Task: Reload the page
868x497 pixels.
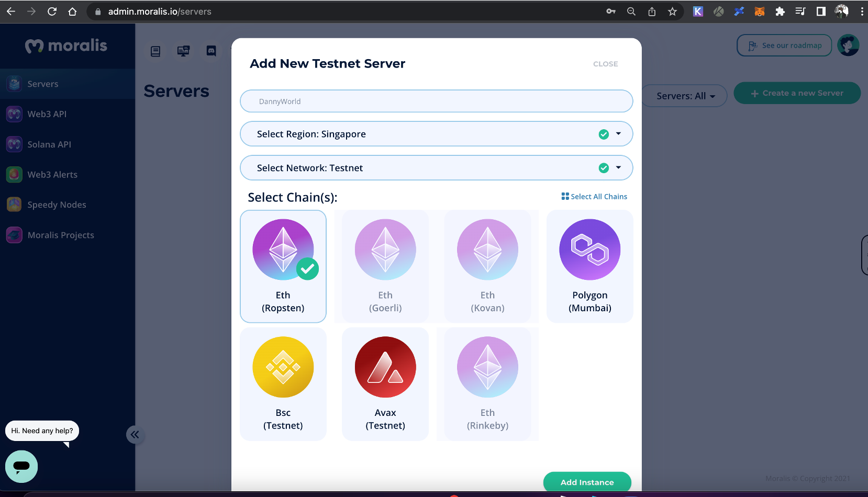Action: [x=52, y=11]
